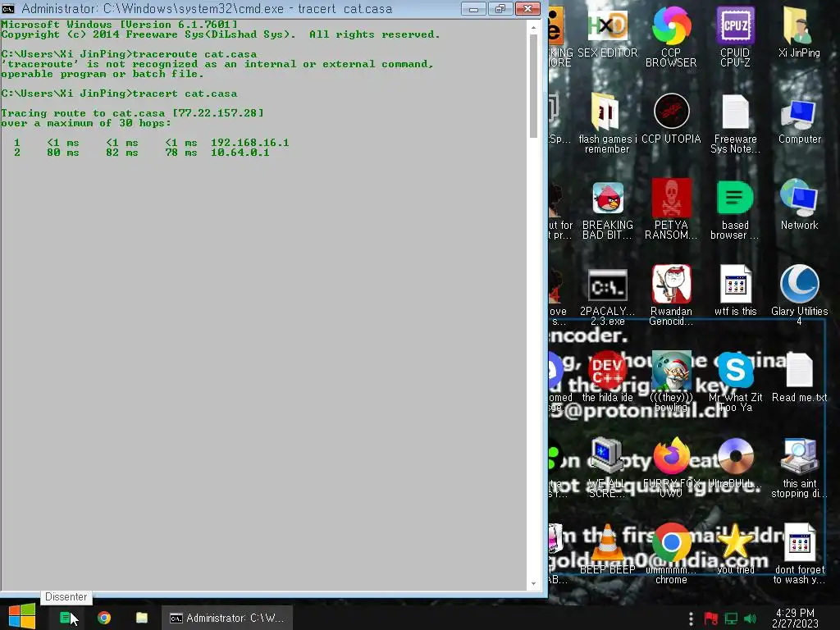Open UltraBULL disc icon
This screenshot has width=840, height=630.
(x=735, y=464)
